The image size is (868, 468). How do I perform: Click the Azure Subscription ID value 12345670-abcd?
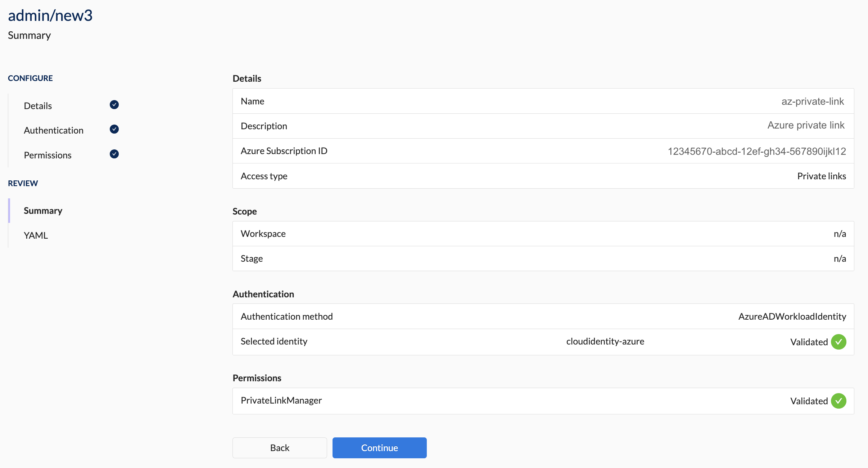tap(757, 151)
